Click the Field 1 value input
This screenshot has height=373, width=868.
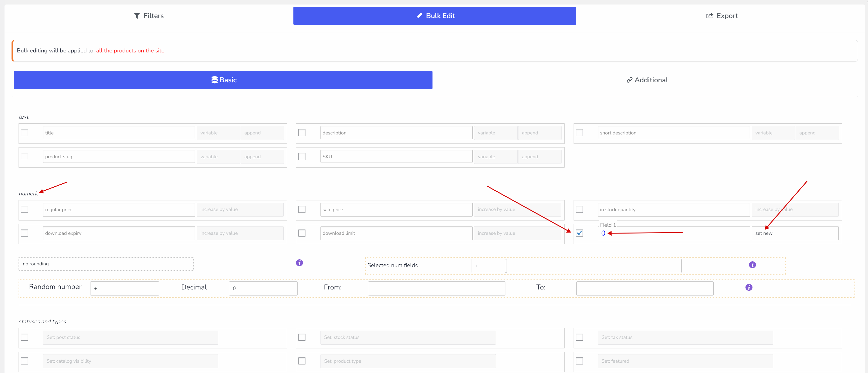pyautogui.click(x=674, y=233)
